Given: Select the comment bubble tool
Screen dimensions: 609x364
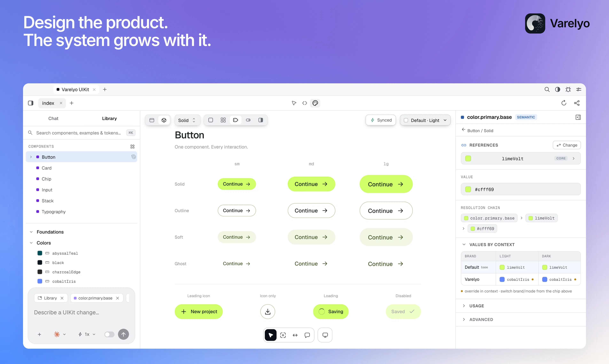Looking at the screenshot, I should tap(307, 335).
